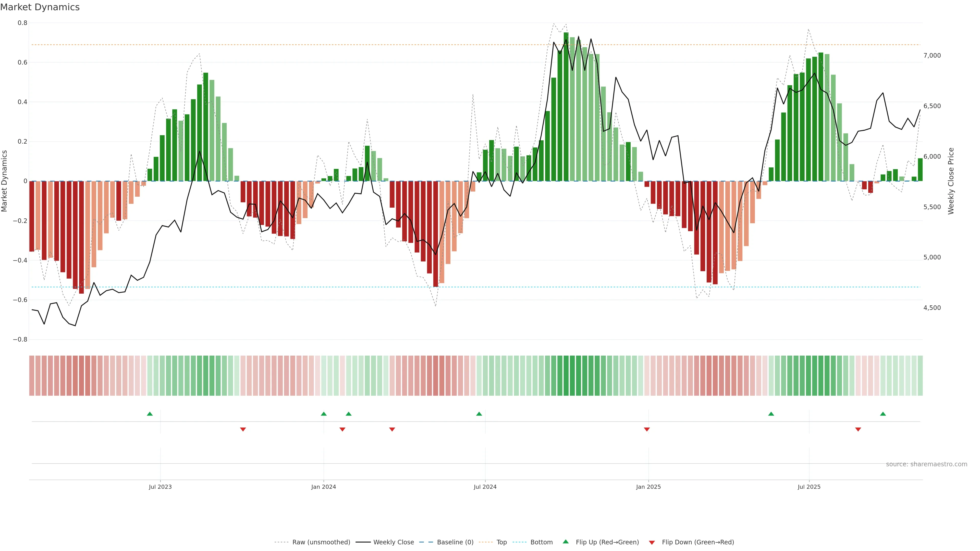This screenshot has width=980, height=551.
Task: Click the Flip Down marker near Jan 2025
Action: [647, 429]
